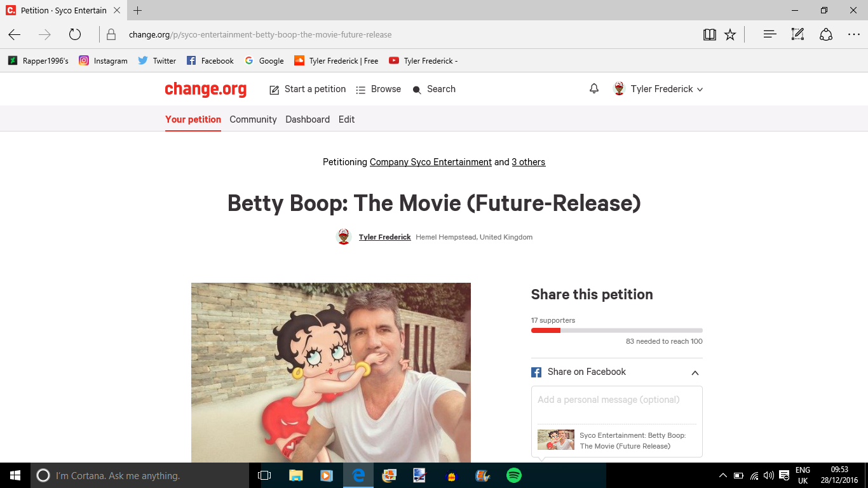Screen dimensions: 868x488
Task: Select the Petition · Syco Entertain browser tab
Action: click(x=64, y=10)
